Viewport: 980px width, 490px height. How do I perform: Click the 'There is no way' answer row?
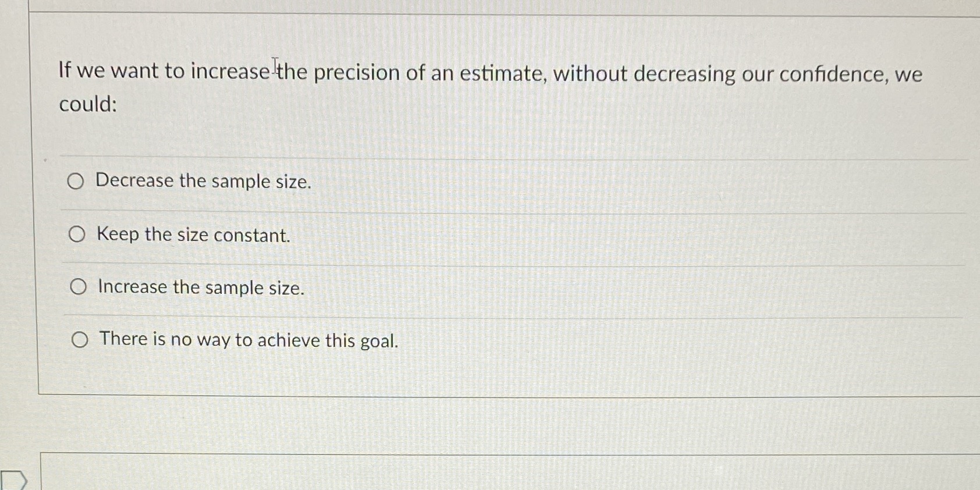click(247, 340)
